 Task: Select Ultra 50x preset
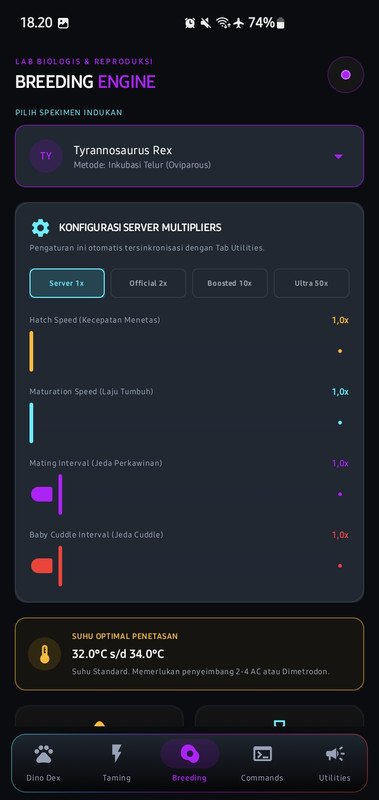[x=311, y=283]
